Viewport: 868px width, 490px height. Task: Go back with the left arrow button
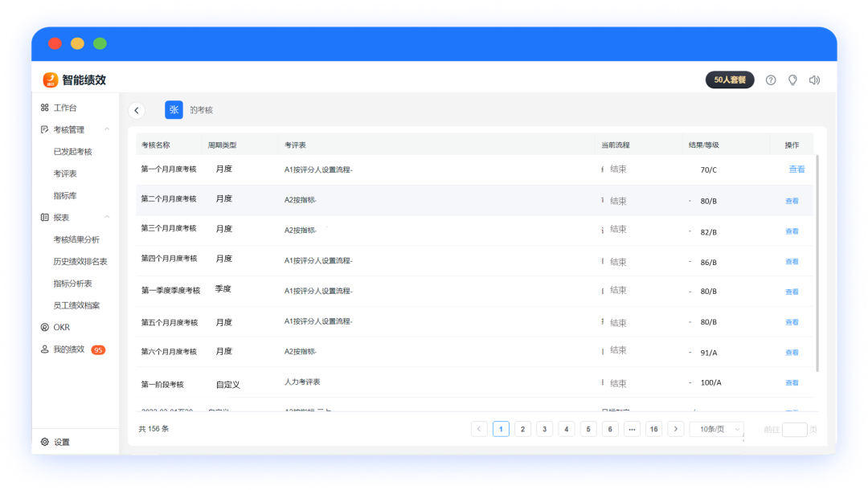point(137,110)
